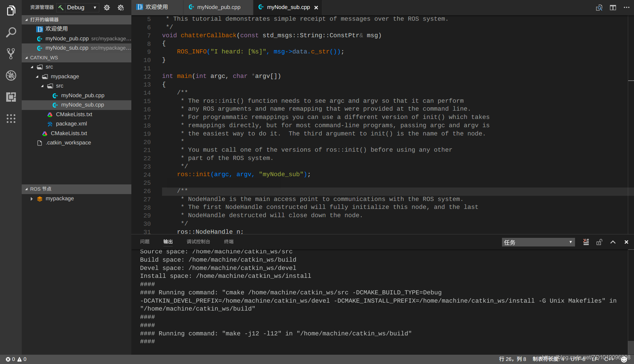Switch to the myNode_pub.cpp editor tab
The width and height of the screenshot is (634, 364).
coord(218,7)
